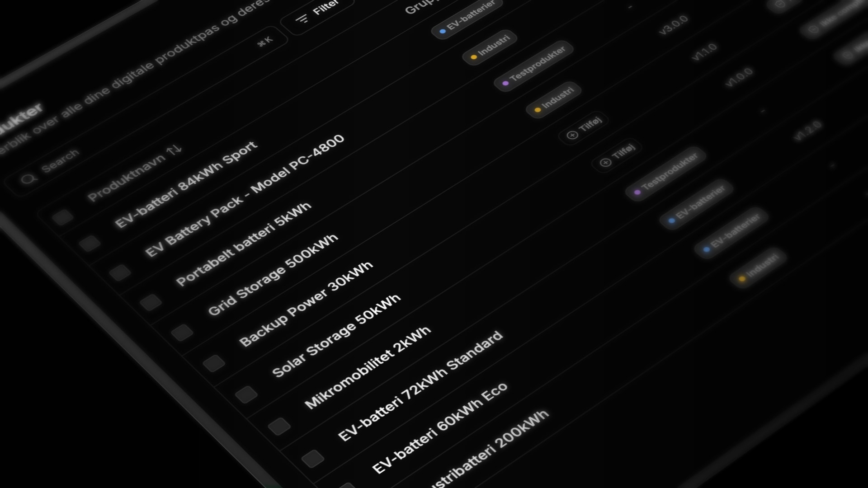Check the EV-batteri 84kWh Sport row
Image resolution: width=868 pixels, height=488 pixels.
pyautogui.click(x=90, y=244)
